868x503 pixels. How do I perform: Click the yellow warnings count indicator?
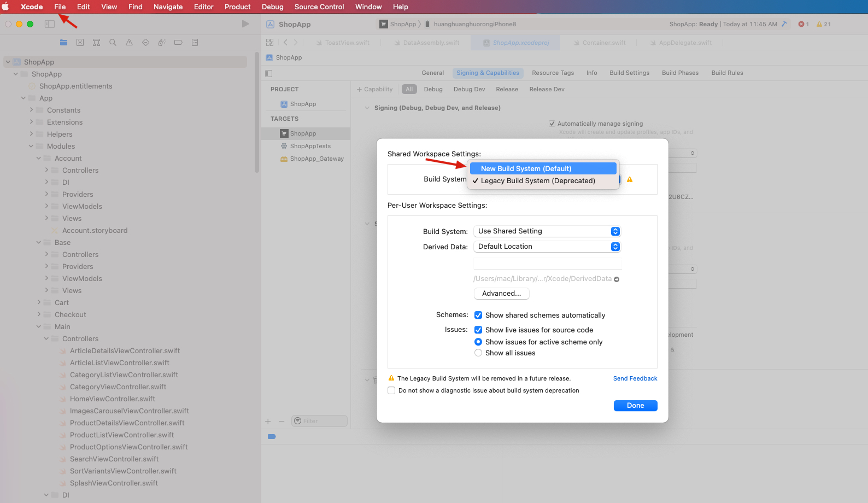[x=823, y=24]
